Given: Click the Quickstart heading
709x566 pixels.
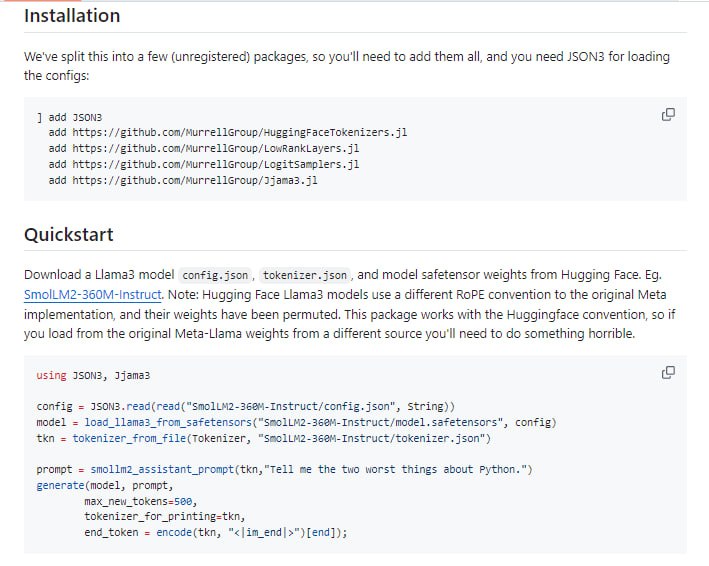Looking at the screenshot, I should coord(69,235).
